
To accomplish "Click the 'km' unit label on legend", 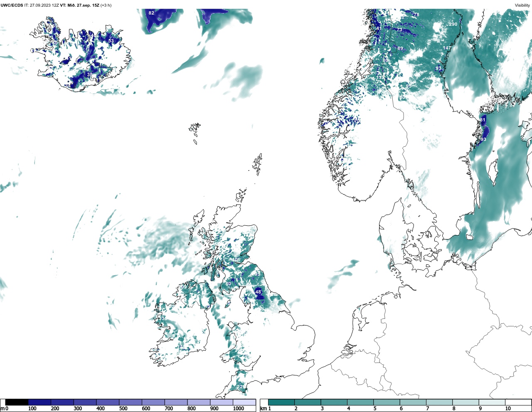I will (x=263, y=409).
